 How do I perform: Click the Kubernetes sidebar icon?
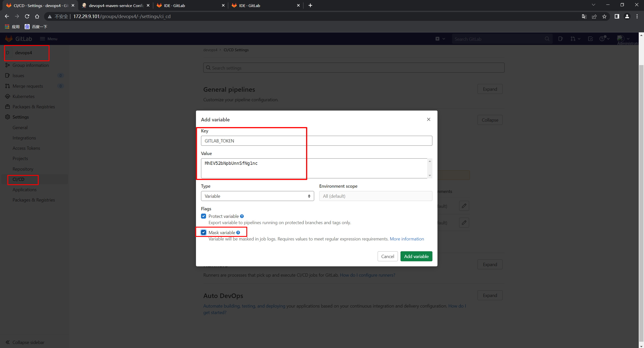coord(8,96)
